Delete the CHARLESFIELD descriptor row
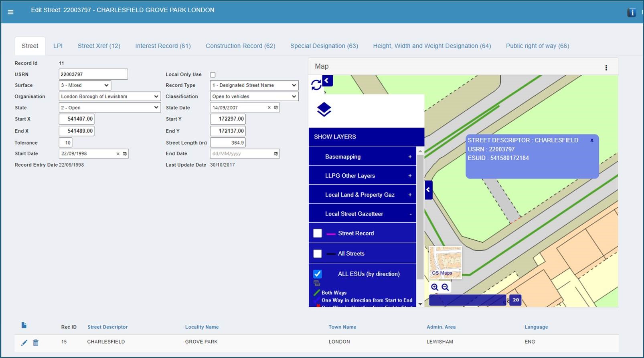 (36, 343)
